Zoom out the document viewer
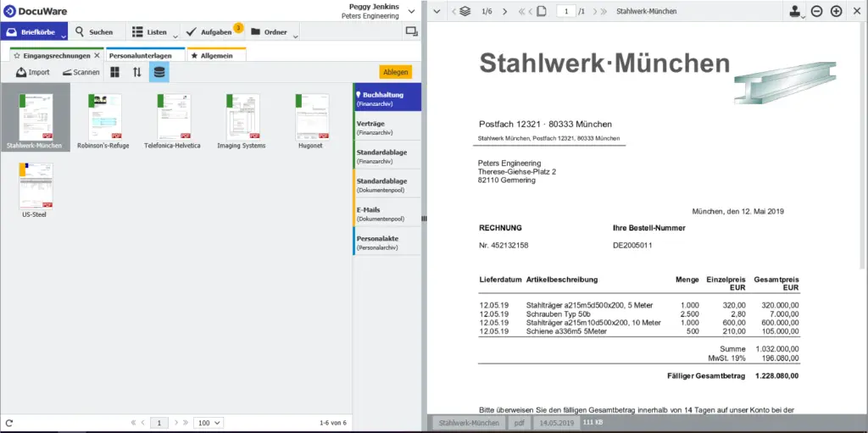Image resolution: width=868 pixels, height=433 pixels. coord(816,11)
